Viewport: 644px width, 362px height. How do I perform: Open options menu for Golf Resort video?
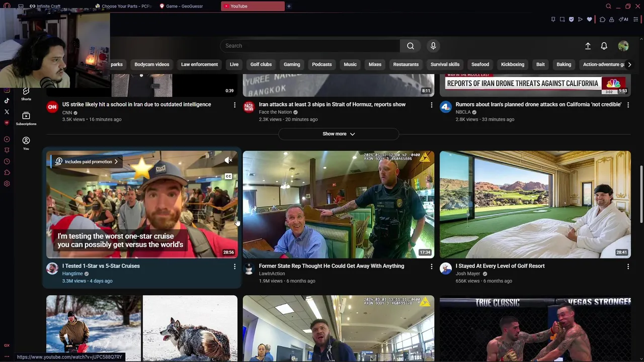628,266
